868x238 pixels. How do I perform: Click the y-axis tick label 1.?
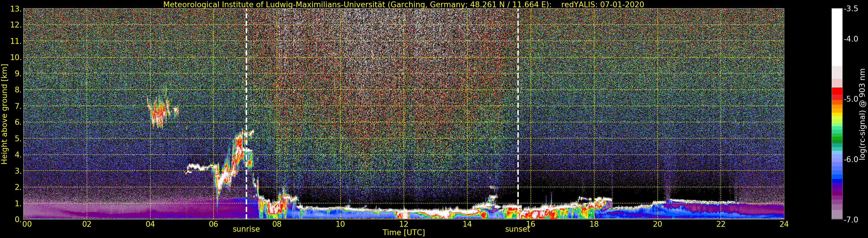(18, 204)
